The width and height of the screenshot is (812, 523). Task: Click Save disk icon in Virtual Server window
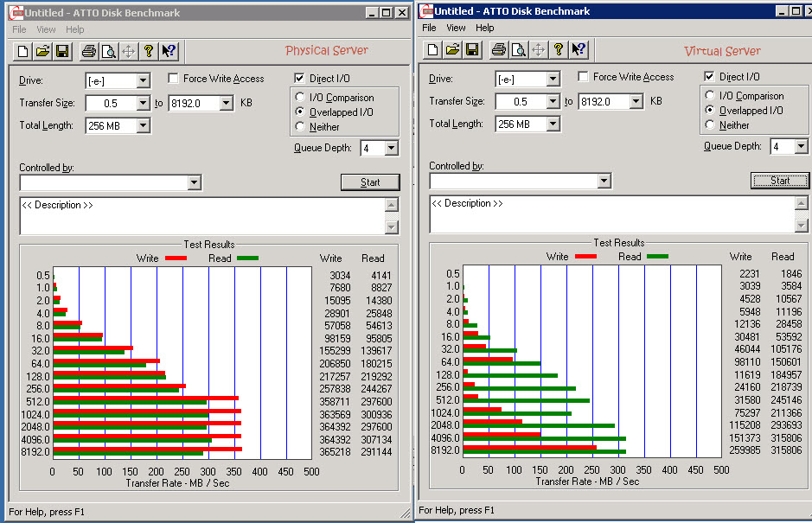pyautogui.click(x=472, y=49)
